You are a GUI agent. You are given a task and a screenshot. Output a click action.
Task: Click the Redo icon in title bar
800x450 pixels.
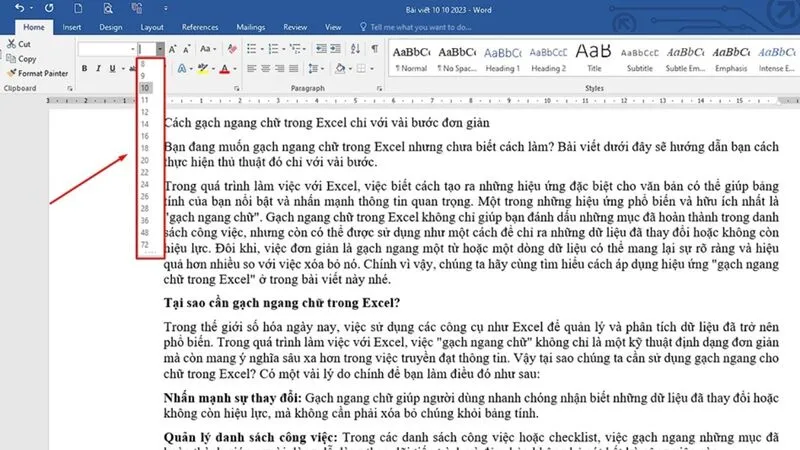tap(49, 8)
